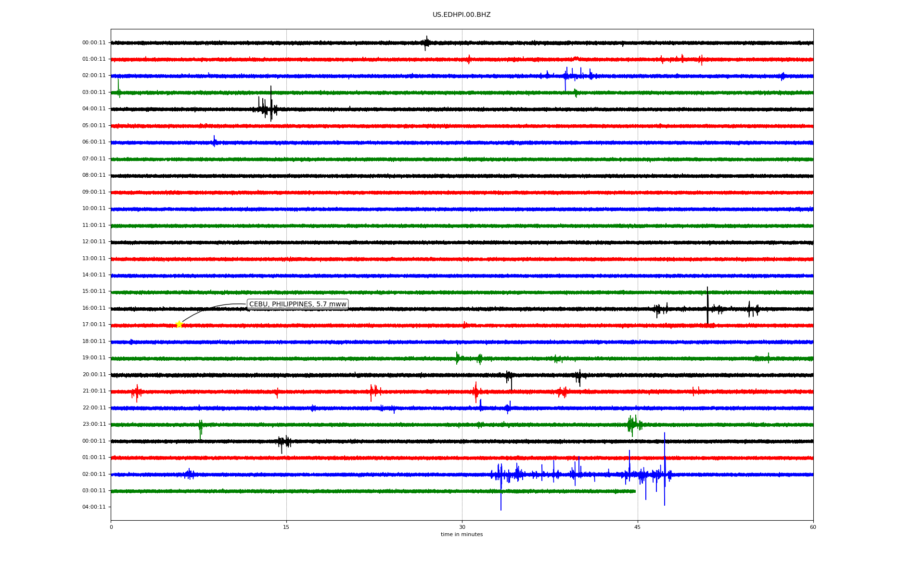This screenshot has width=924, height=578.
Task: Click the 14:00:11 time label
Action: 94,275
